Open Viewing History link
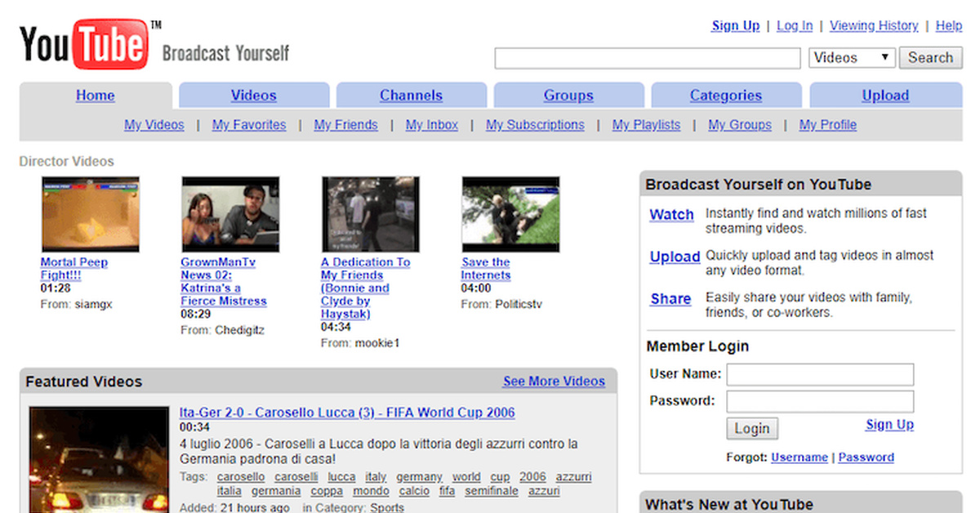Viewport: 980px width, 513px height. (x=874, y=25)
